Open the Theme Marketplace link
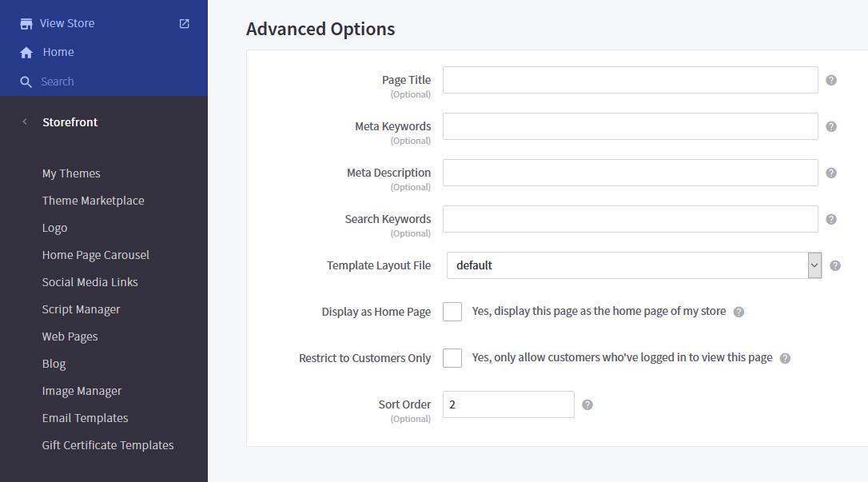The image size is (868, 482). 93,200
